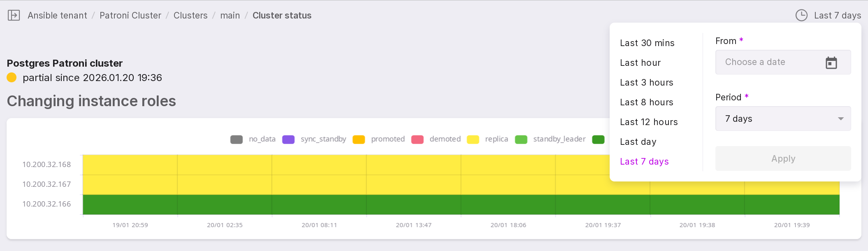Select Last 3 hours preset

646,83
